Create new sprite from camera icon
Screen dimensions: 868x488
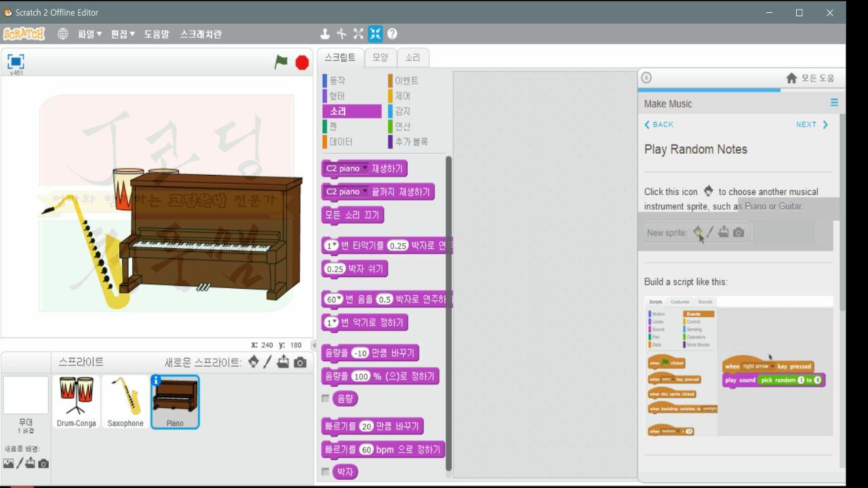tap(300, 363)
